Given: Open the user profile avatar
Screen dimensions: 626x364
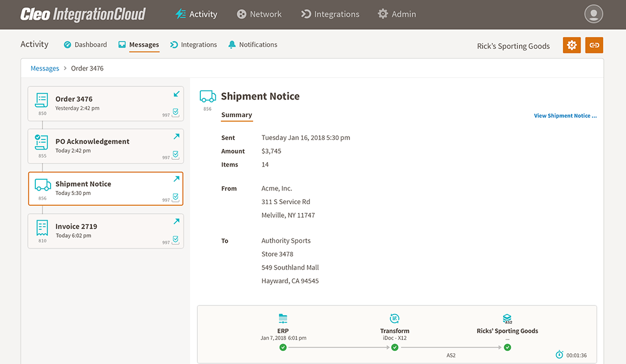Looking at the screenshot, I should coord(594,14).
